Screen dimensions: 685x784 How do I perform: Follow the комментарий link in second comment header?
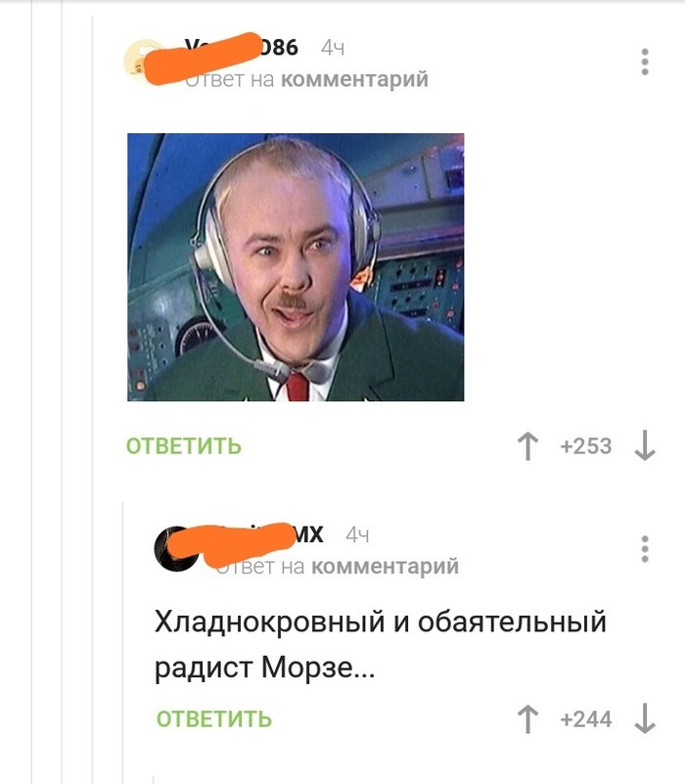385,567
